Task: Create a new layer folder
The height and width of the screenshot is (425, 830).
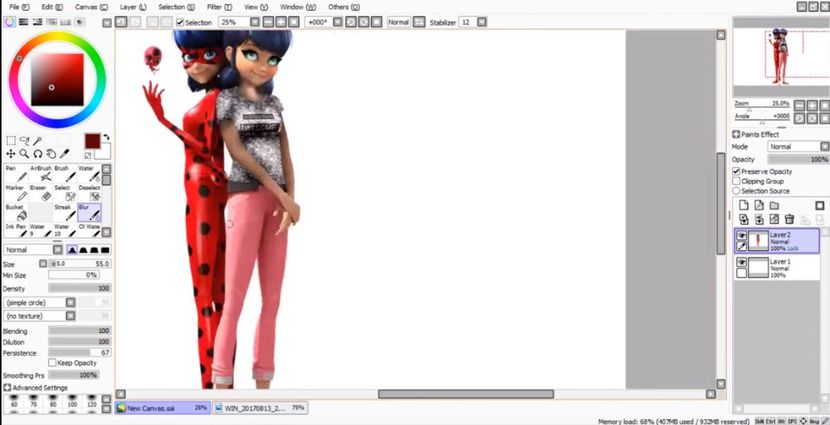Action: click(x=774, y=205)
